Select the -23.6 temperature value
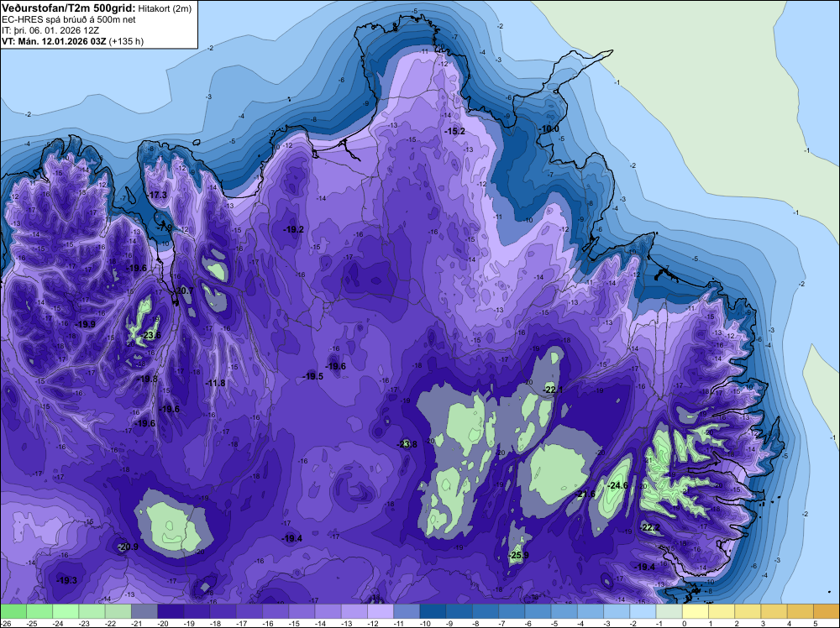The width and height of the screenshot is (840, 628). 150,336
